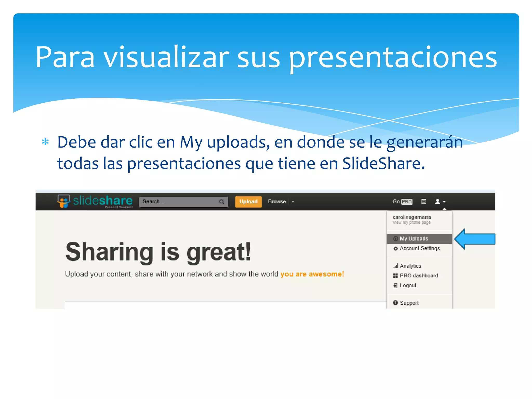Expand the Browse dropdown arrow
Viewport: 532px width, 399px height.
pos(293,202)
